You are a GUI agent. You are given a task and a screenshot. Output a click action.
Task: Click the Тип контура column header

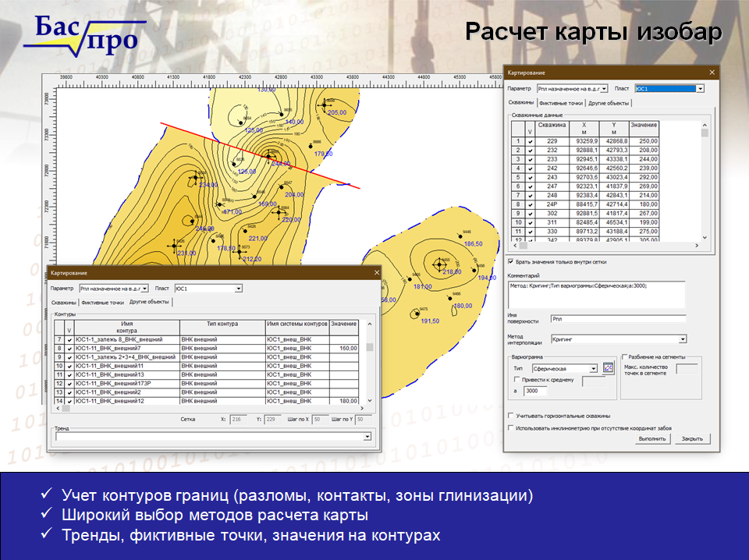[x=222, y=328]
